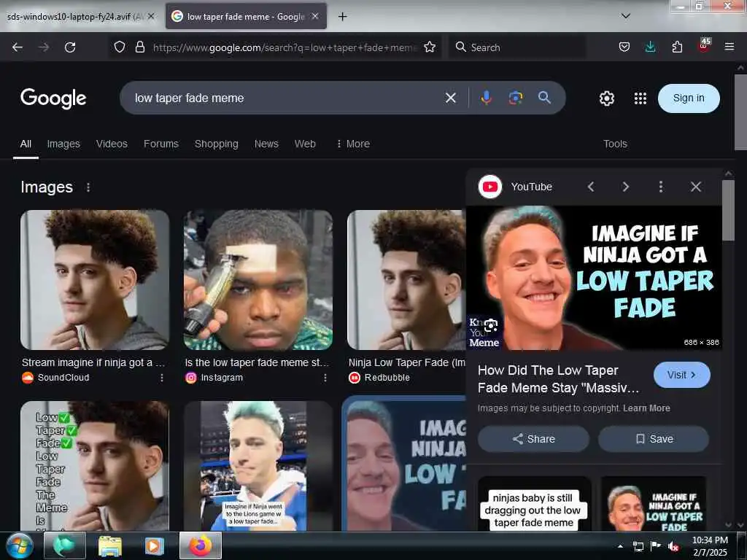The width and height of the screenshot is (747, 560).
Task: Switch to the Forums results tab
Action: [x=161, y=144]
